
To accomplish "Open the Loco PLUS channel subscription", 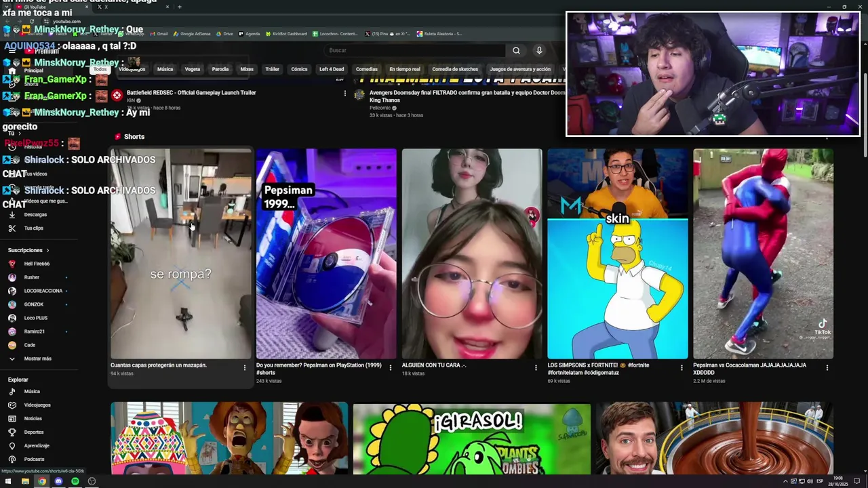I will coord(28,318).
